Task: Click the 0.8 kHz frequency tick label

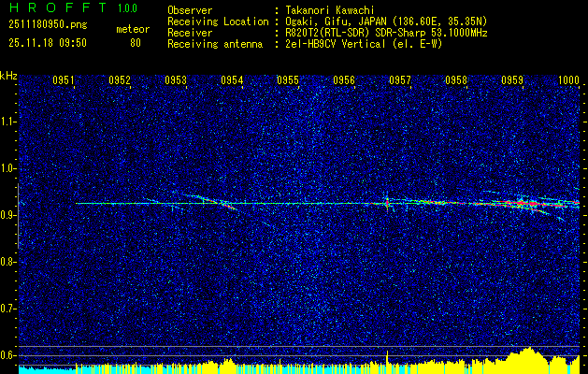Action: [8, 262]
